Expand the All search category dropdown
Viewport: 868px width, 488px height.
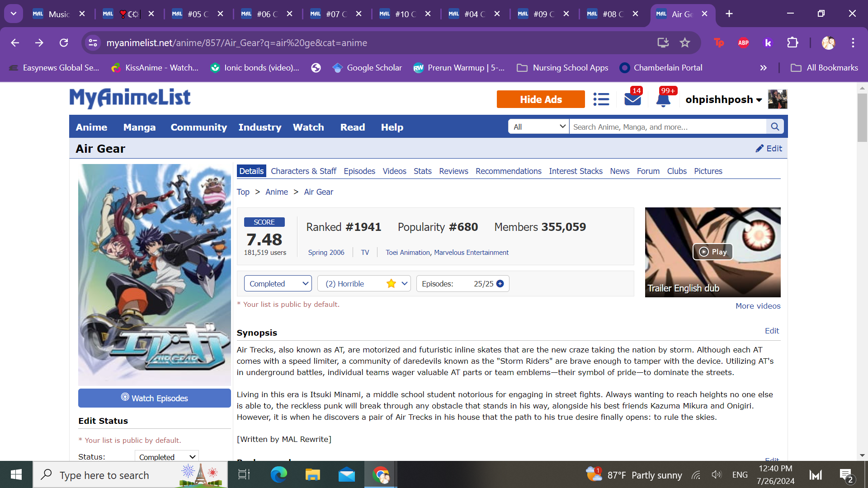(539, 127)
